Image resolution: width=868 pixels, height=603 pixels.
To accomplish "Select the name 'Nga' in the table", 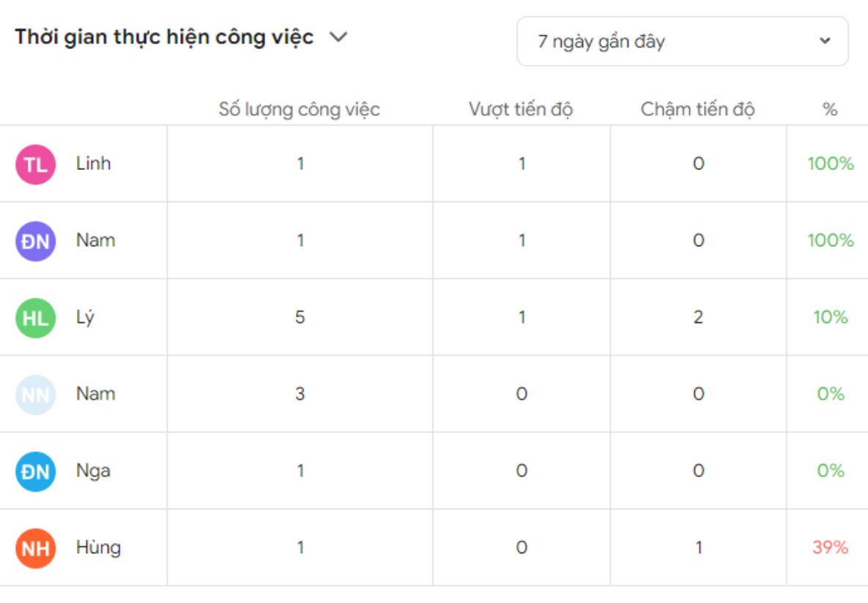I will click(x=93, y=470).
